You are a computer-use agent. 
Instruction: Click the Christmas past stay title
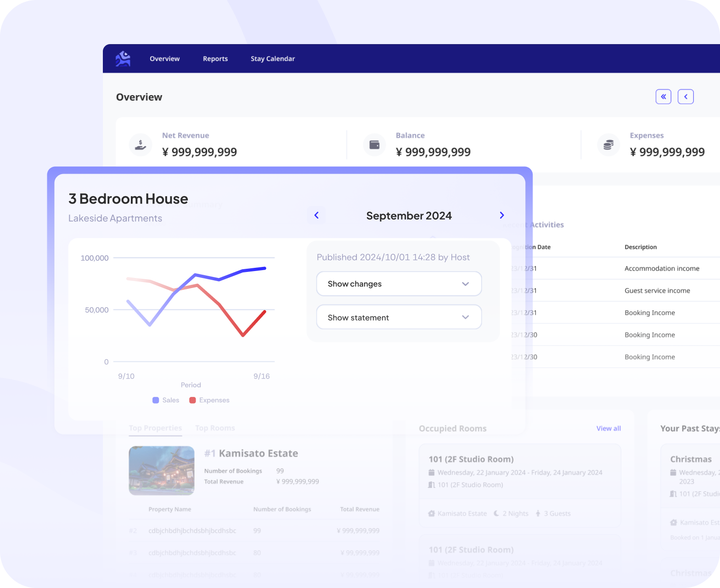point(691,459)
